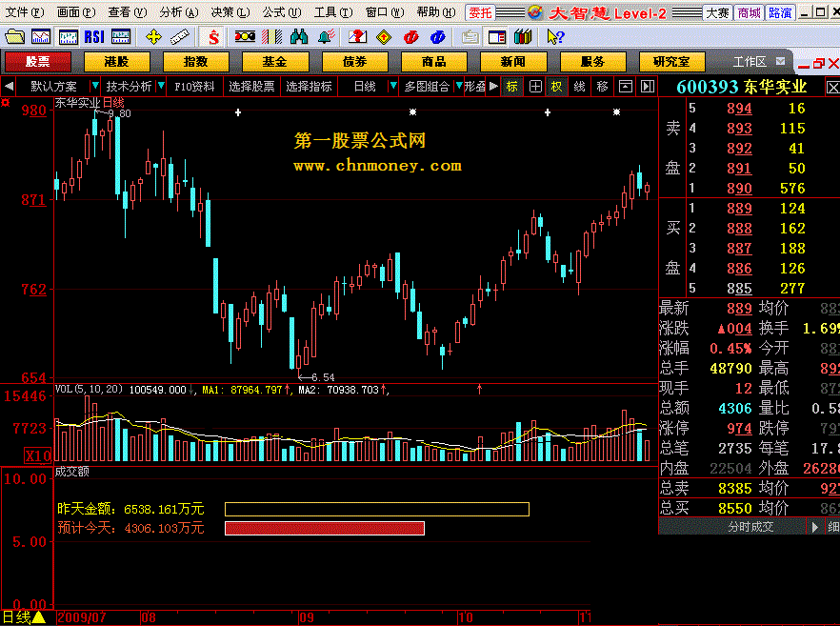Click the 债券 bonds button
The width and height of the screenshot is (840, 626).
[x=354, y=62]
